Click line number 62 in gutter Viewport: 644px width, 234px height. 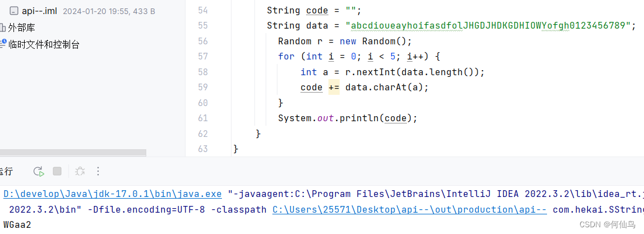203,134
